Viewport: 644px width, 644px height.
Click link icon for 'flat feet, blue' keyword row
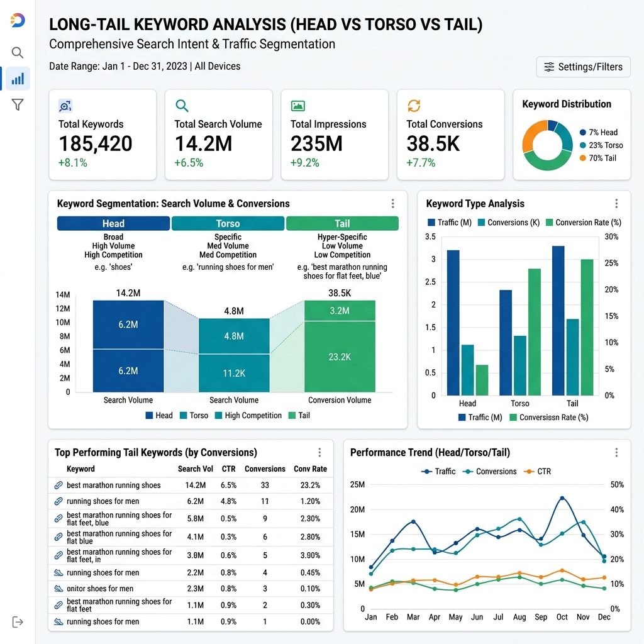(58, 519)
